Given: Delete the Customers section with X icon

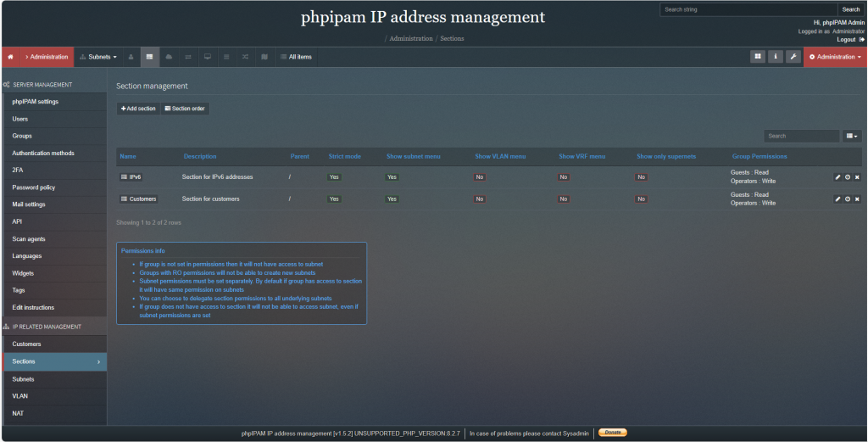Looking at the screenshot, I should (x=857, y=199).
